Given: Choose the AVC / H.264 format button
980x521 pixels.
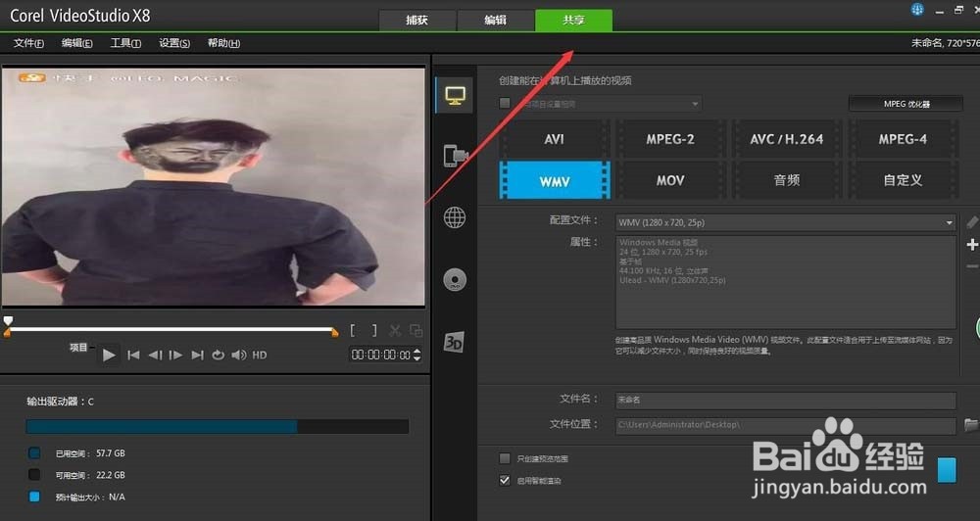Looking at the screenshot, I should click(x=786, y=139).
